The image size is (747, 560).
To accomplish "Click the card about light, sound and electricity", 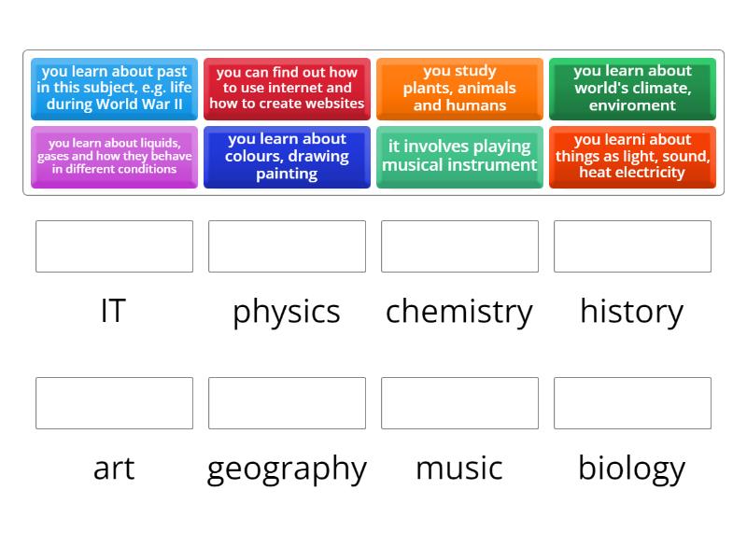I will pyautogui.click(x=632, y=157).
